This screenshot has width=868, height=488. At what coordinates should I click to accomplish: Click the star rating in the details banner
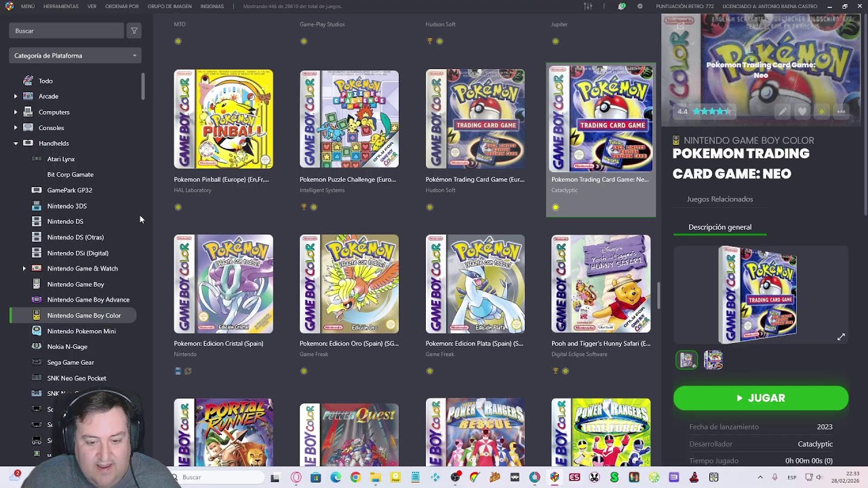point(711,111)
